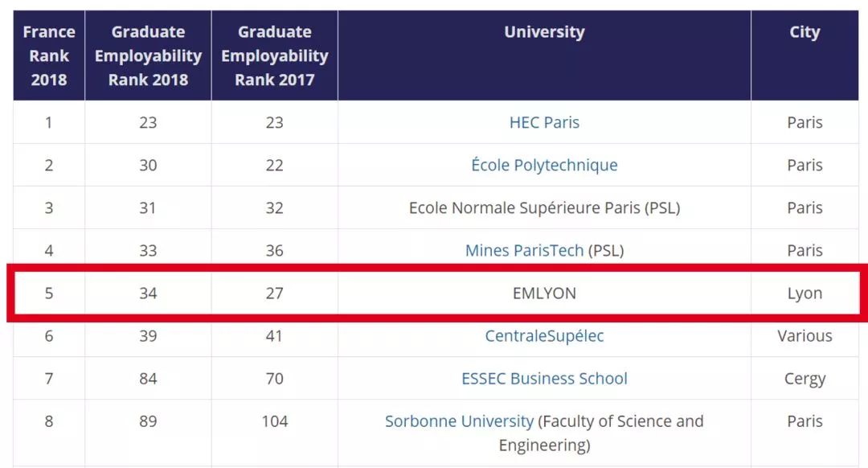Open the École Polytechnique link
The width and height of the screenshot is (868, 468).
[544, 165]
